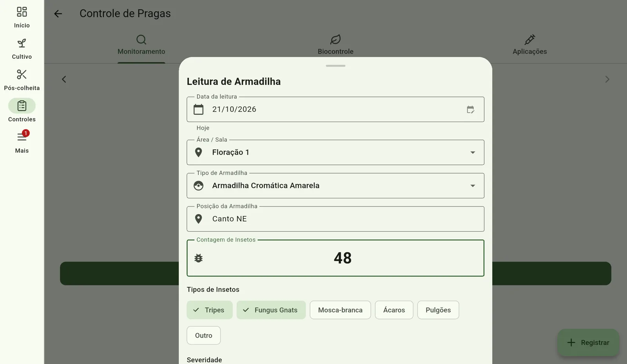Click the Leitura de Armadilha heading
Image resolution: width=627 pixels, height=364 pixels.
(x=234, y=81)
